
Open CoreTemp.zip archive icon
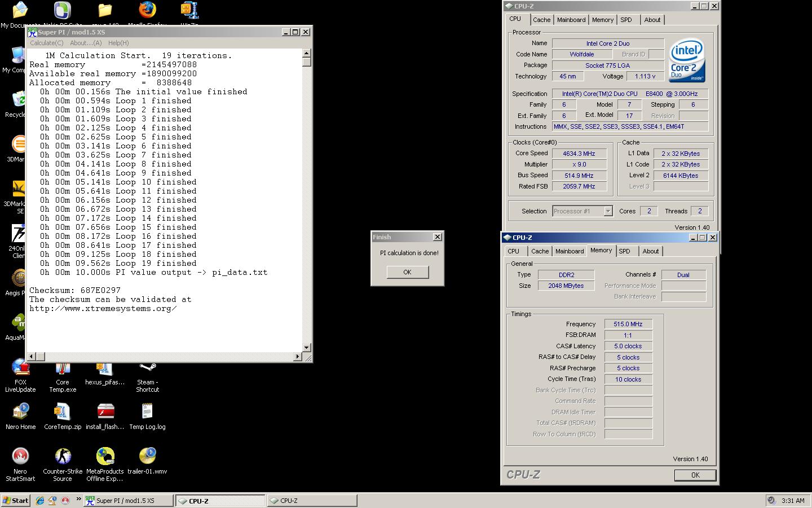(x=63, y=417)
